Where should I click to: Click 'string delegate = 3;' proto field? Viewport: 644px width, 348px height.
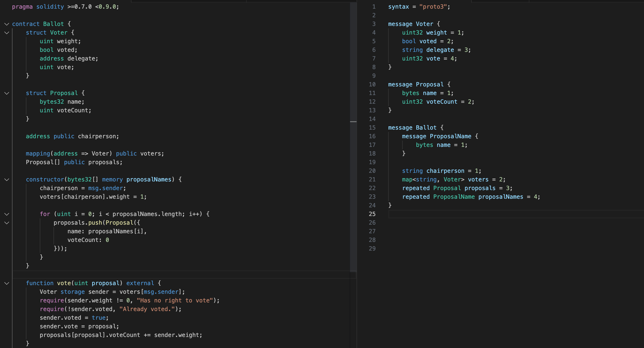point(436,50)
